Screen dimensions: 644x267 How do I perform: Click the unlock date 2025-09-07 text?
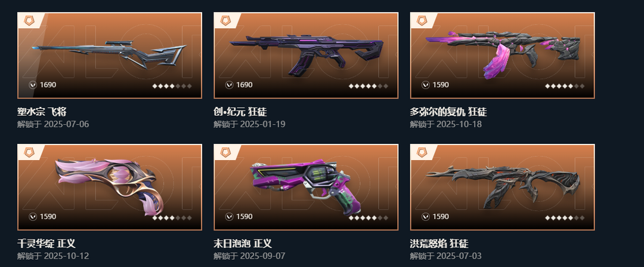(262, 256)
